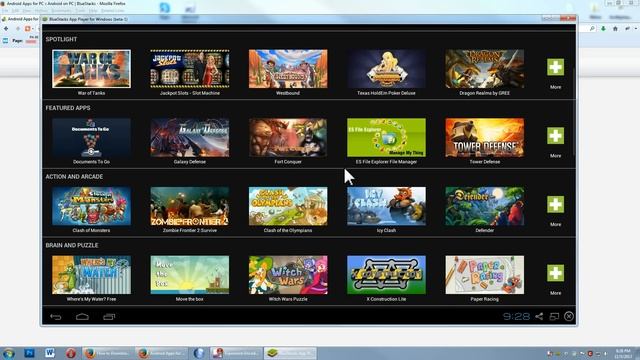Show more Action and Arcade apps plus icon
640x360 pixels.
pos(556,204)
